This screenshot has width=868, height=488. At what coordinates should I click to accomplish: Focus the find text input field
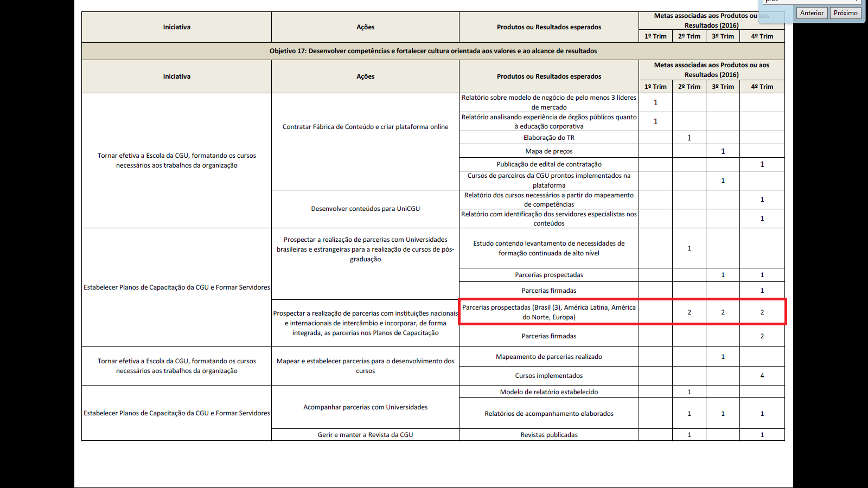[x=803, y=2]
